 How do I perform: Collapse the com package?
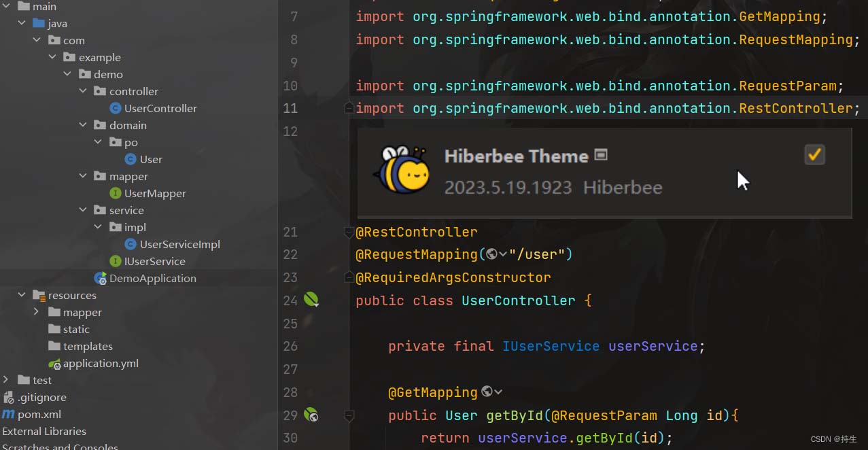(37, 40)
